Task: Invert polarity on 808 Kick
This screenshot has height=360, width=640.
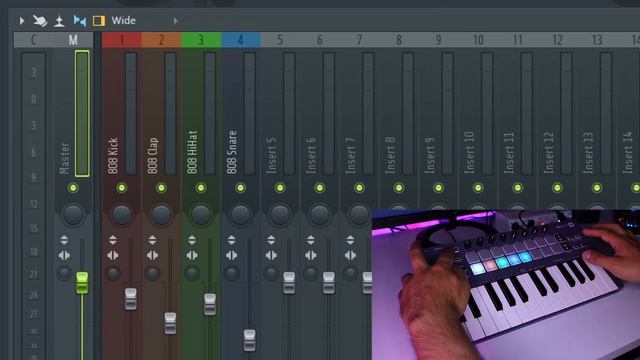Action: (113, 240)
